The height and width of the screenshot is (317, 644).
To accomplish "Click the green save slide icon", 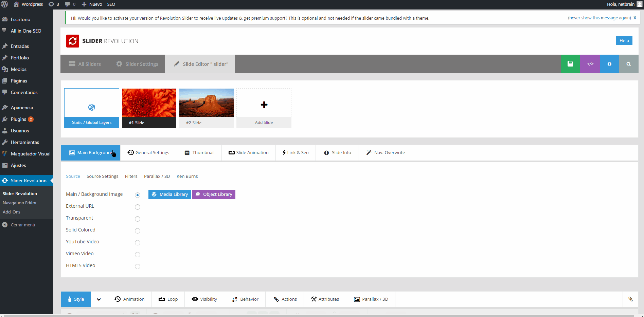I will (x=570, y=64).
